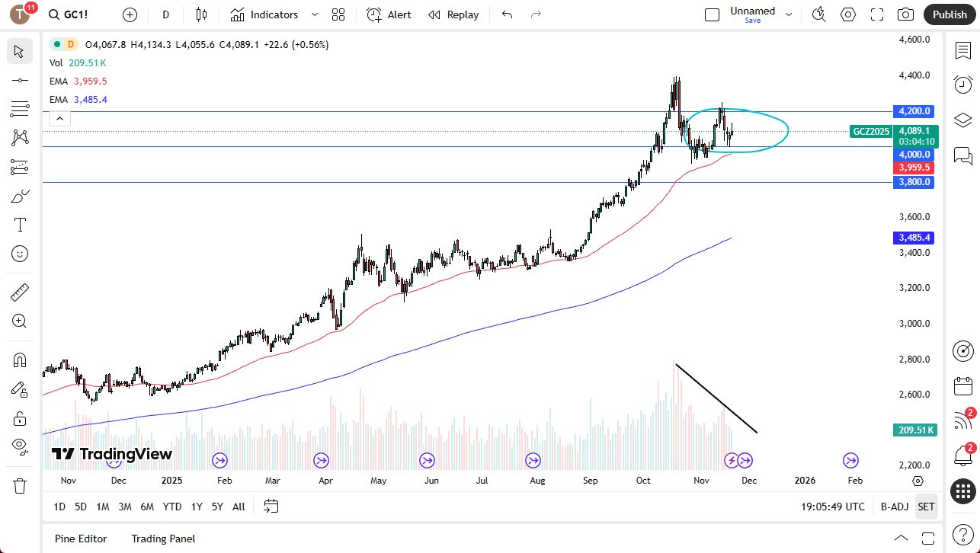Screen dimensions: 980x553
Task: Click the GC1! symbol search field
Action: point(73,14)
